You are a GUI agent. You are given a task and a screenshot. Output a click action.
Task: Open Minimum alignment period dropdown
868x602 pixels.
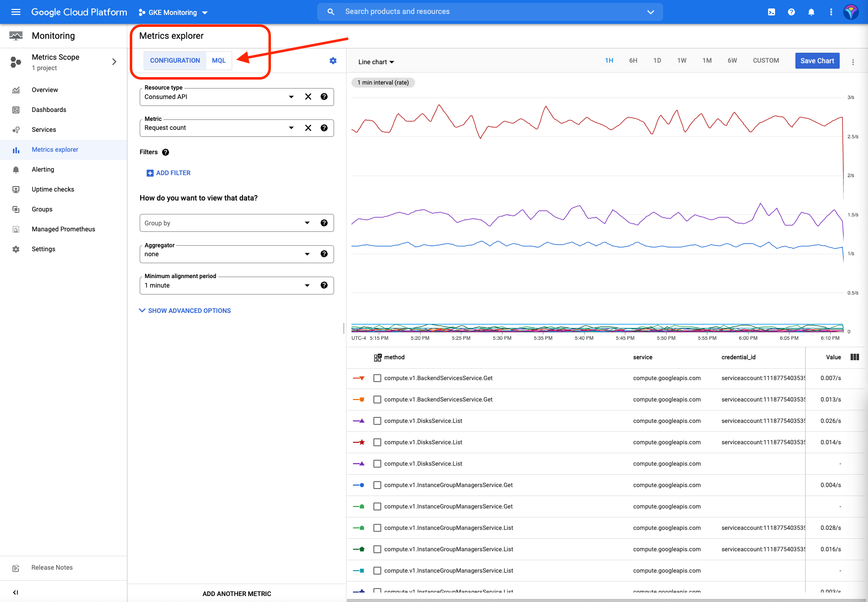307,286
